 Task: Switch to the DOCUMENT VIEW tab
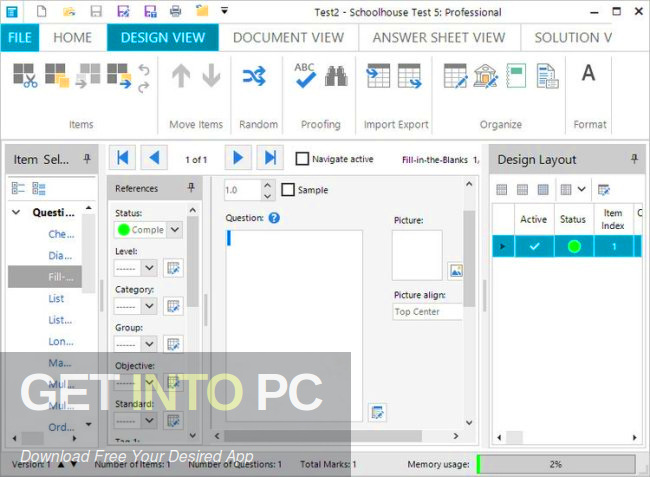[x=288, y=38]
